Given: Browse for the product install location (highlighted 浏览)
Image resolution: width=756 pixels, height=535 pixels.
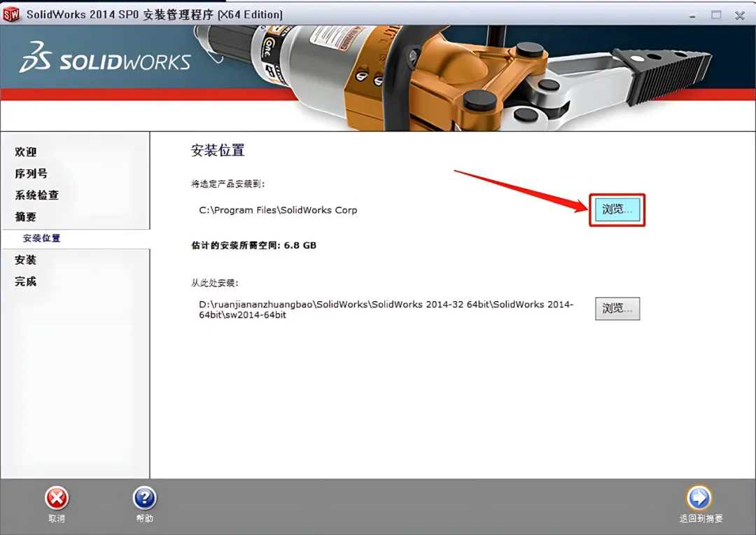Looking at the screenshot, I should tap(617, 210).
